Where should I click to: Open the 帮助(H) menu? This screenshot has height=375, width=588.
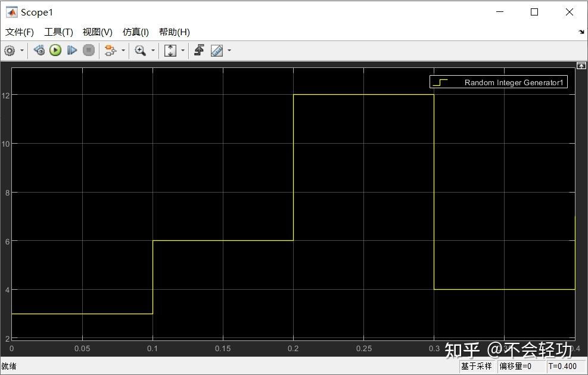(x=175, y=32)
